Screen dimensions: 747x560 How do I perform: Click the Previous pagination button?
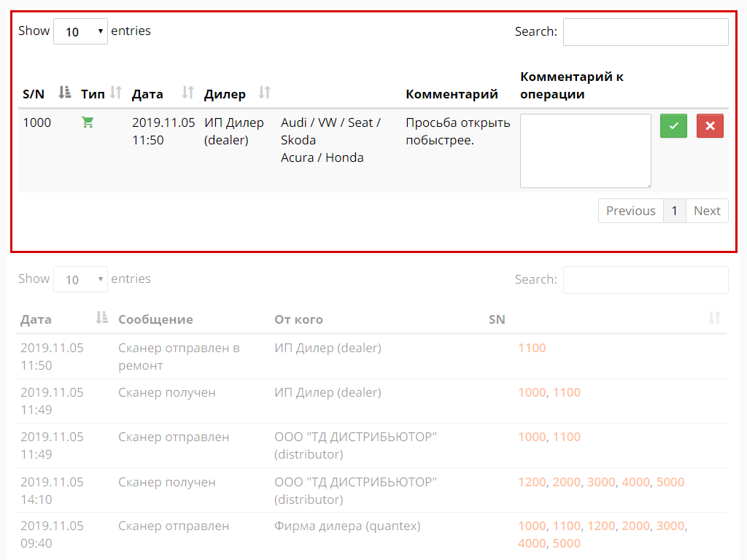pos(630,211)
